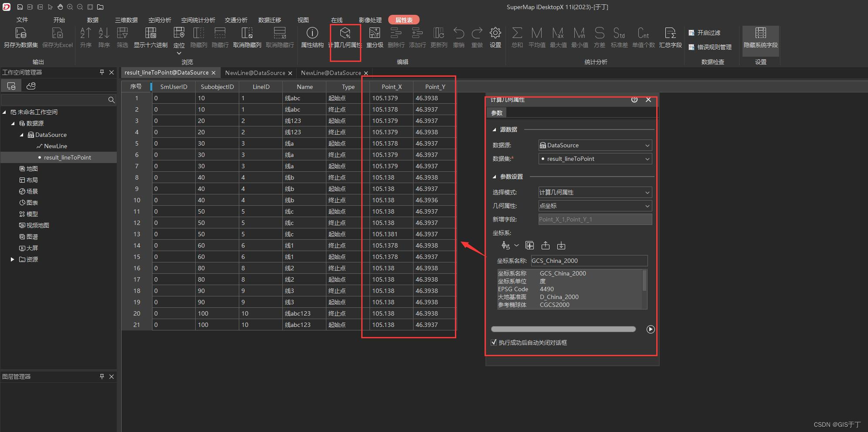Switch to workspace tree view icon in manager

coord(11,86)
